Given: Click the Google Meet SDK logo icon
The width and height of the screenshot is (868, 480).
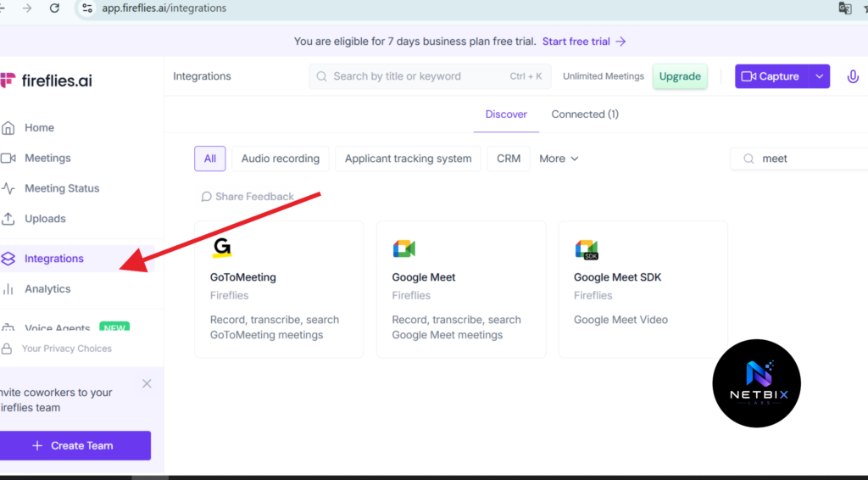Looking at the screenshot, I should (x=587, y=249).
